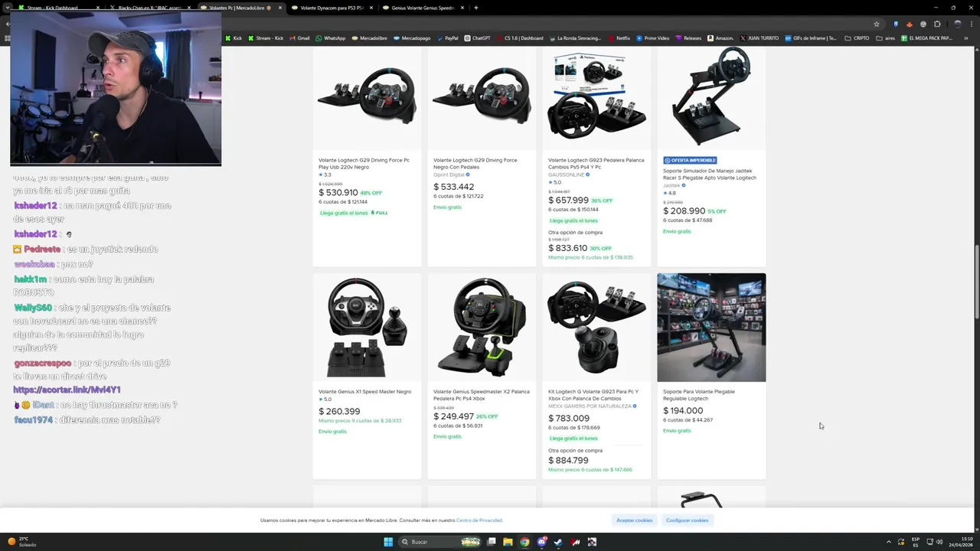This screenshot has height=551, width=980.
Task: Open the CS 1.6 Dashboard bookmark
Action: pos(521,38)
